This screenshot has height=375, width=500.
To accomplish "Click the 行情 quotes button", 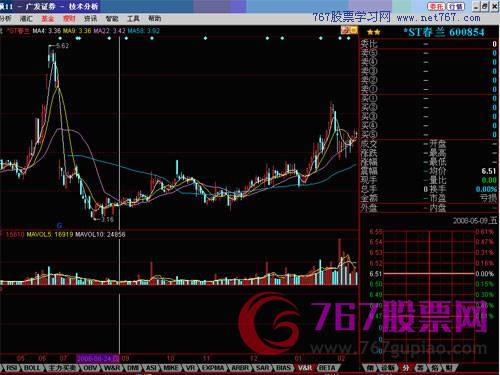I will point(455,6).
